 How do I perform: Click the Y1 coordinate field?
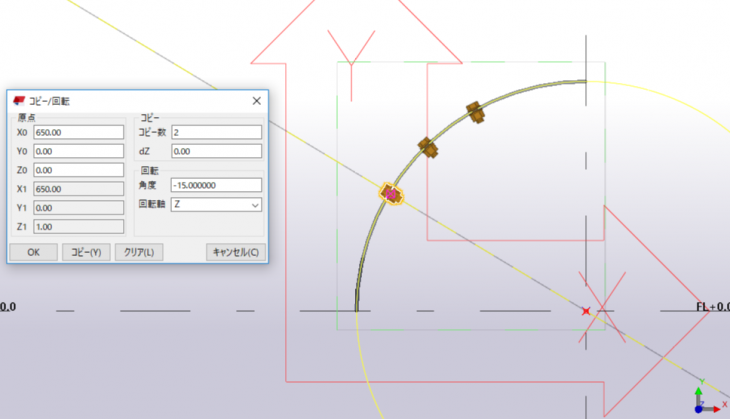[x=77, y=207]
